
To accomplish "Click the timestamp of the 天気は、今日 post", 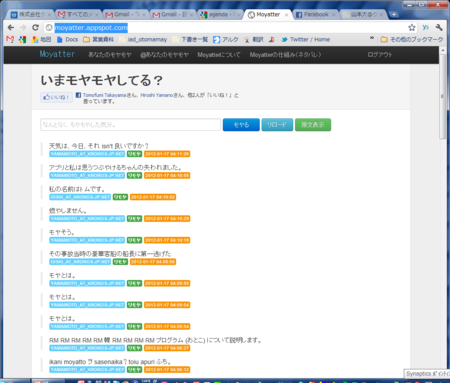I will click(x=167, y=154).
